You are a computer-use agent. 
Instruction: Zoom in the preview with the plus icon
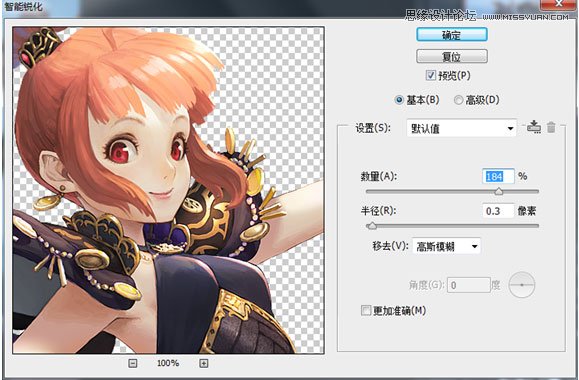click(x=203, y=363)
